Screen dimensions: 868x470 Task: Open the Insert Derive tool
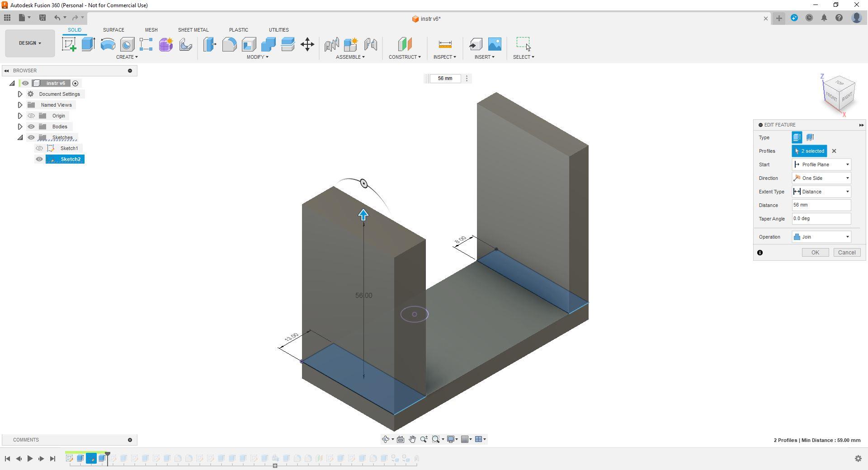pos(475,44)
